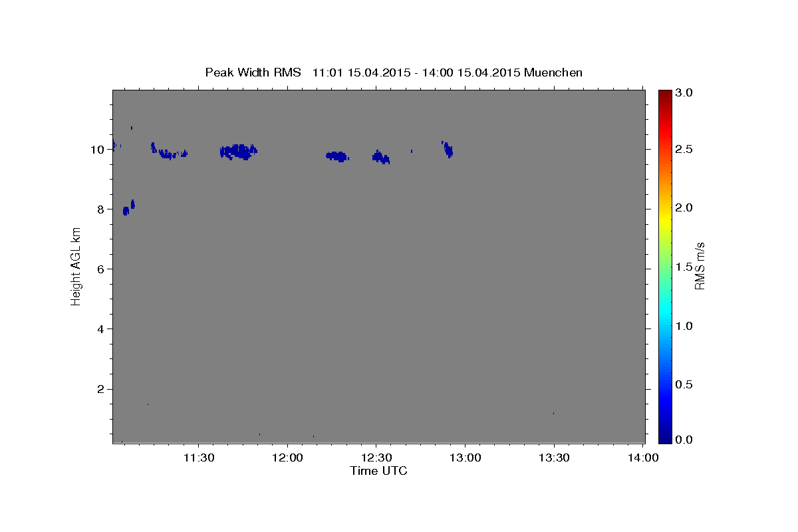The image size is (798, 532).
Task: Click the colorbar value 1.0
Action: (685, 326)
